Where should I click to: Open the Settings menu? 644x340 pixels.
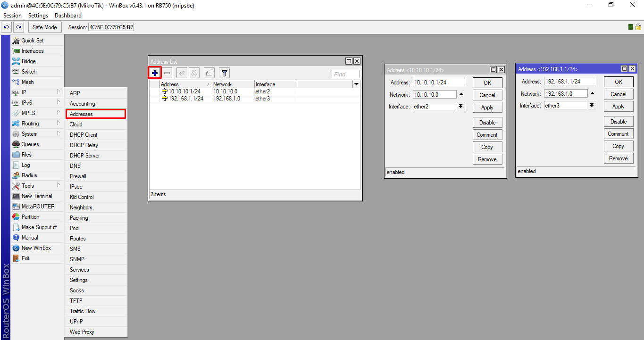pos(38,16)
